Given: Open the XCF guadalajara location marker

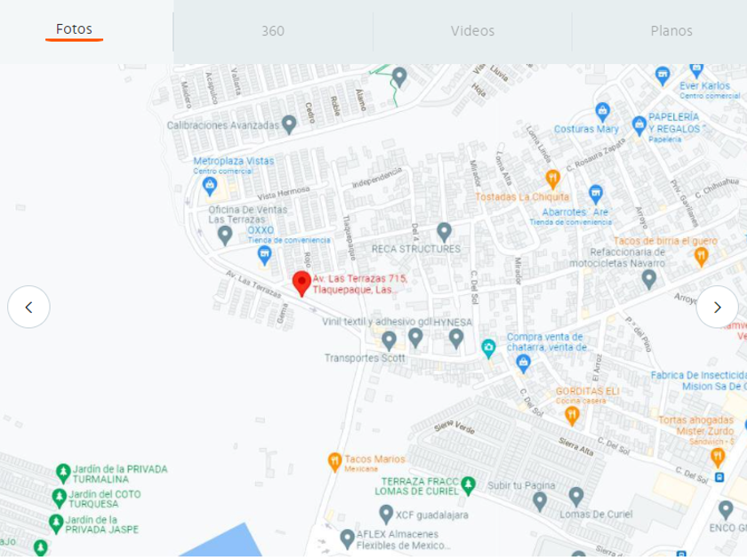Looking at the screenshot, I should 386,515.
